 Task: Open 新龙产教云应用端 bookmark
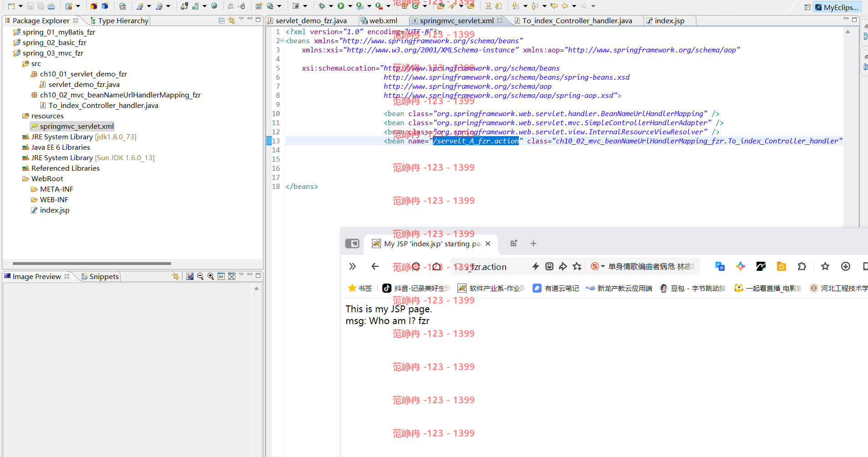(619, 288)
